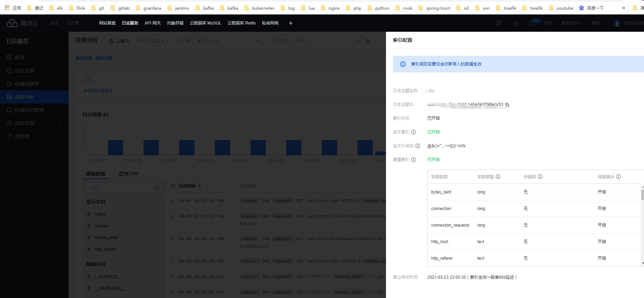Open the youtube bookmark folder
The height and width of the screenshot is (298, 644).
coord(561,8)
